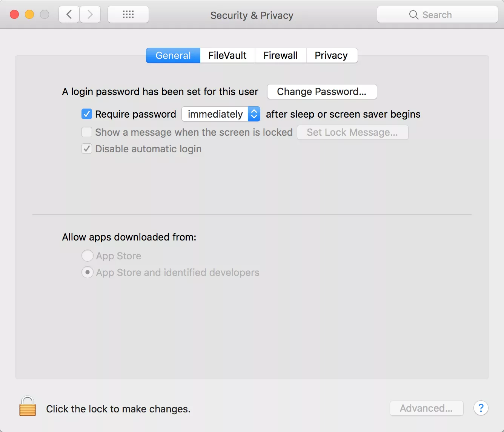Open the Advanced… settings button

click(426, 408)
